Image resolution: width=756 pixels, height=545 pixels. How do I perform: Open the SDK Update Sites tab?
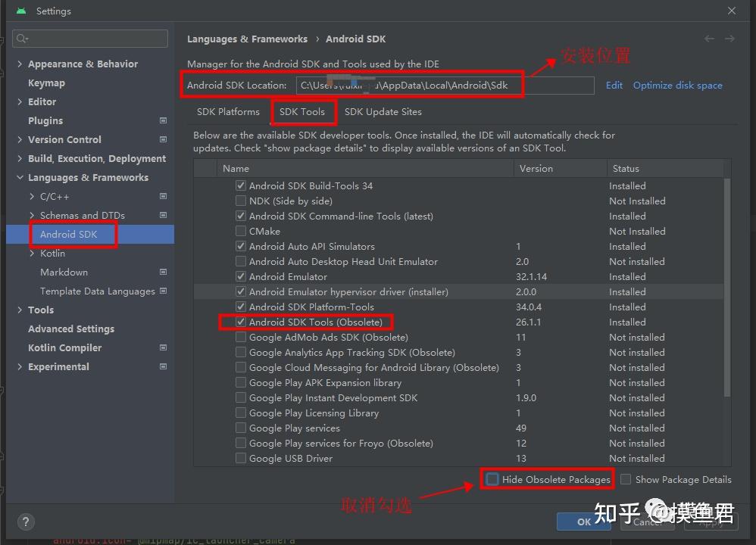click(x=383, y=111)
